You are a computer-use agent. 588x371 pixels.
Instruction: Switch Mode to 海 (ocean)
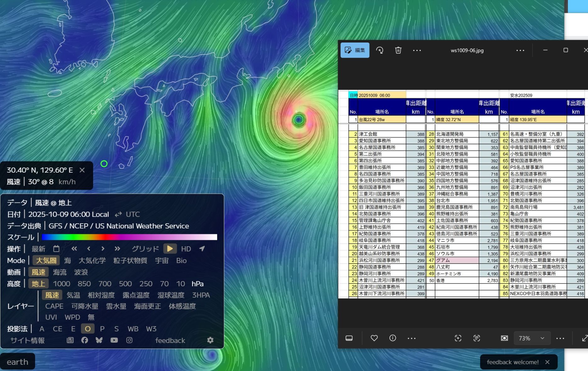pyautogui.click(x=67, y=260)
